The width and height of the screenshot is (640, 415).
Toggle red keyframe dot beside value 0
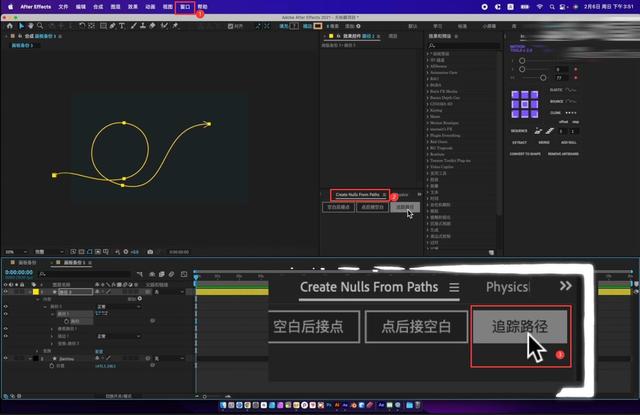click(576, 69)
